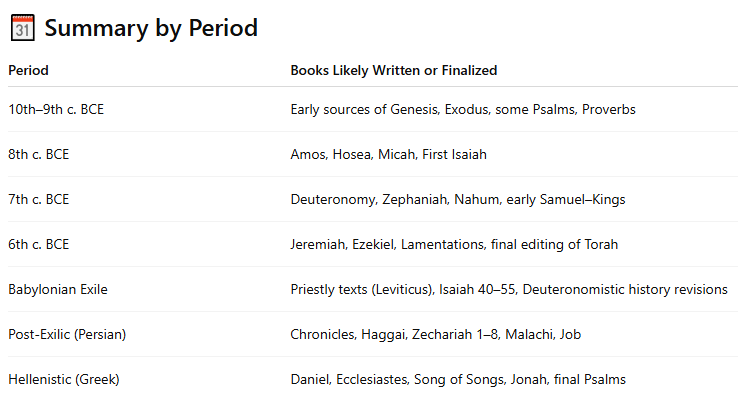Viewport: 738px width, 407px height.
Task: Select the '6th c. BCE' period cell
Action: pos(39,244)
